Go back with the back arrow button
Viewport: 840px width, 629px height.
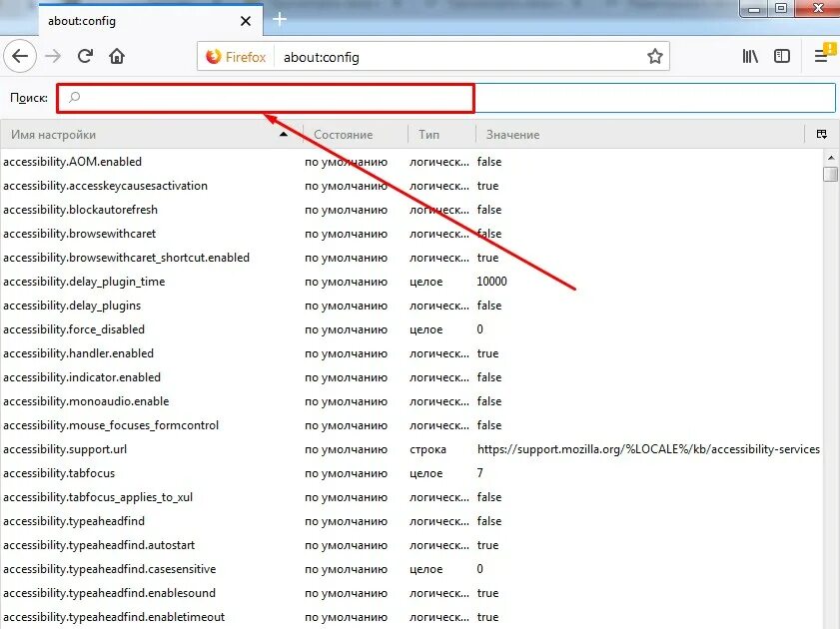(x=20, y=56)
